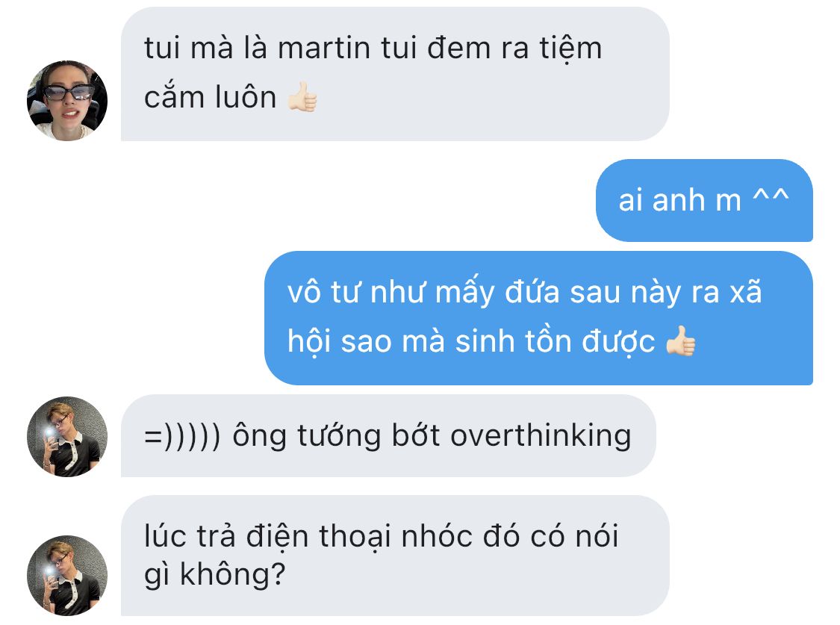
Task: Select the 'ai anh m' sent message
Action: click(x=704, y=200)
